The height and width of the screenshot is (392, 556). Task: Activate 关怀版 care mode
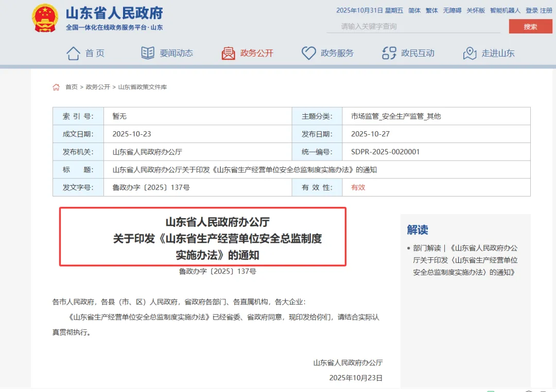[476, 10]
